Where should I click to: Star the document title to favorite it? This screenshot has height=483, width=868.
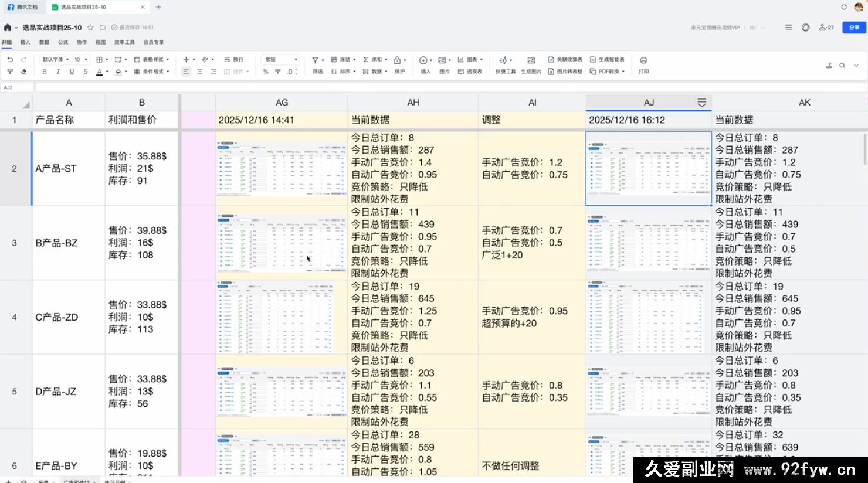pyautogui.click(x=90, y=27)
